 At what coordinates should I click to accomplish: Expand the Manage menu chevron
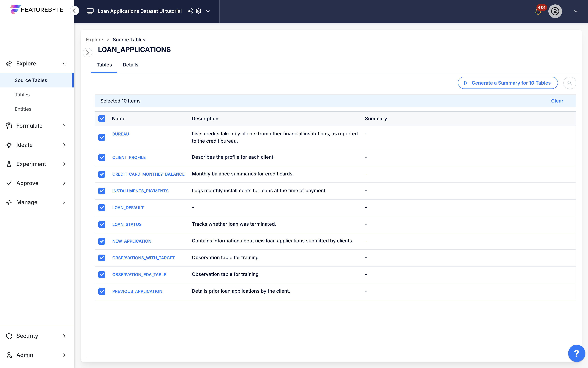pyautogui.click(x=64, y=202)
